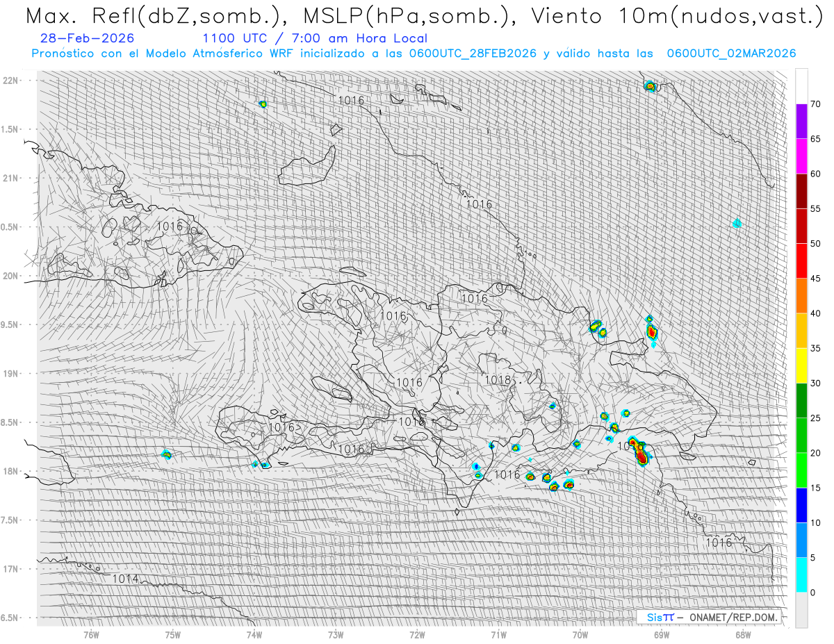Click the '0600UTC_02MAR2026' valid-until text
Image resolution: width=834 pixels, height=644 pixels.
point(731,53)
